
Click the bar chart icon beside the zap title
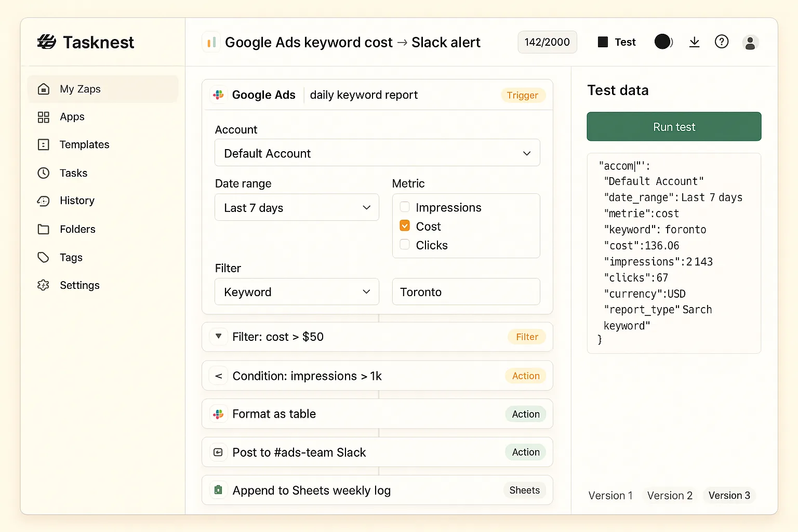[211, 42]
